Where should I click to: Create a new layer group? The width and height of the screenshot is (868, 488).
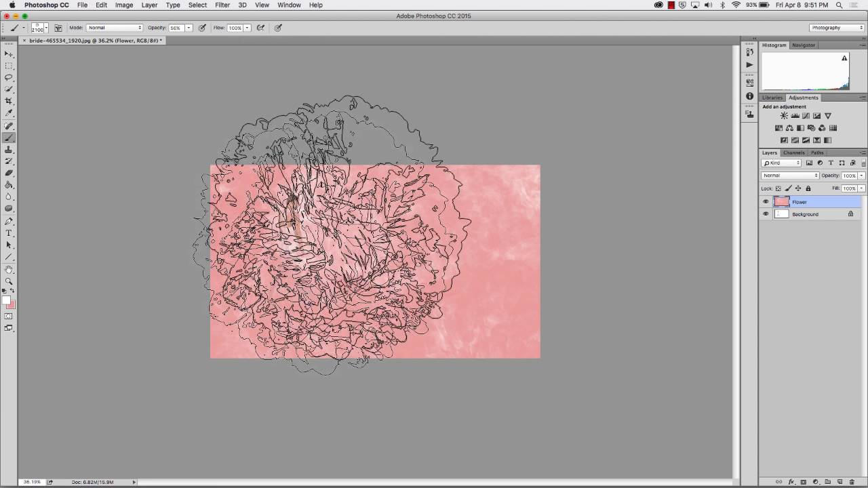[x=828, y=482]
